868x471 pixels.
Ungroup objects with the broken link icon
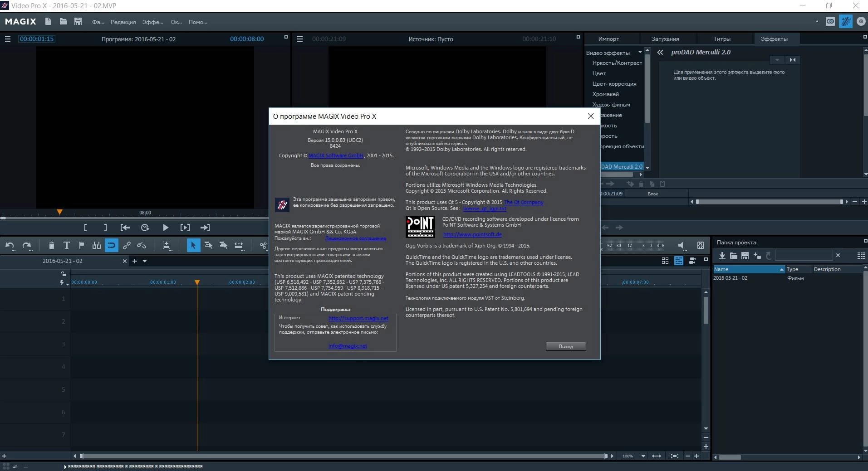(x=142, y=245)
